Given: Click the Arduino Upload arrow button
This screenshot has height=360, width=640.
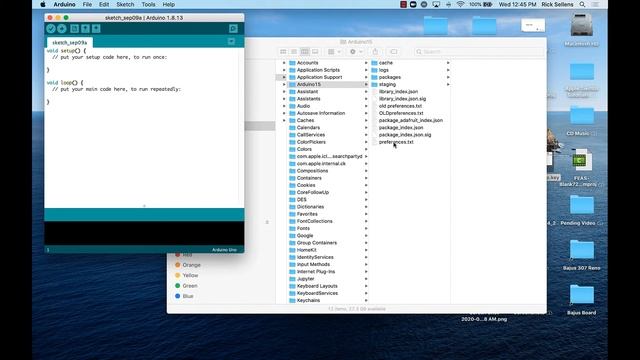Looking at the screenshot, I should click(62, 29).
